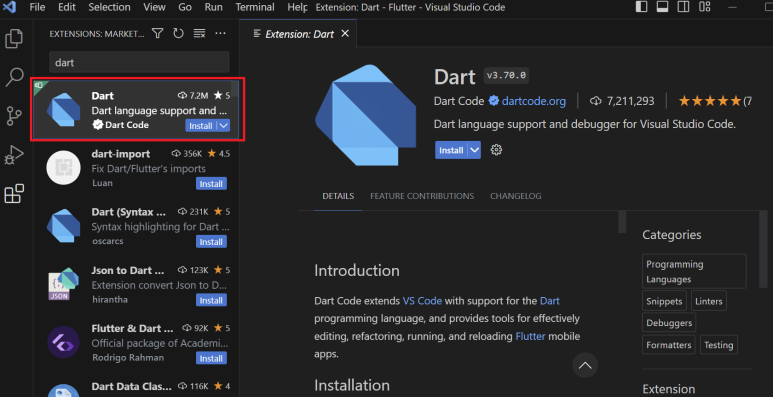Open the Explorer view in activity bar
This screenshot has width=773, height=397.
14,39
